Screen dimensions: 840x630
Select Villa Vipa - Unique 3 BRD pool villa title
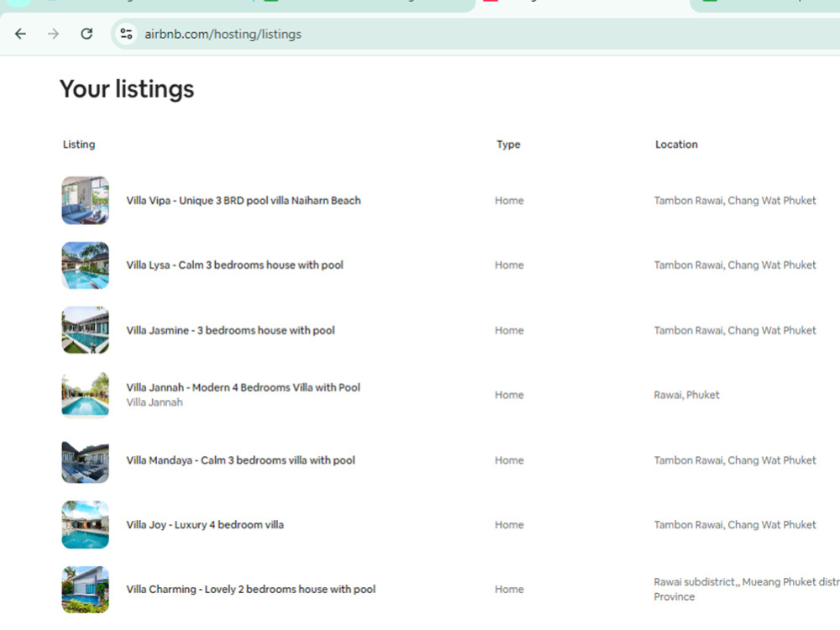click(244, 201)
